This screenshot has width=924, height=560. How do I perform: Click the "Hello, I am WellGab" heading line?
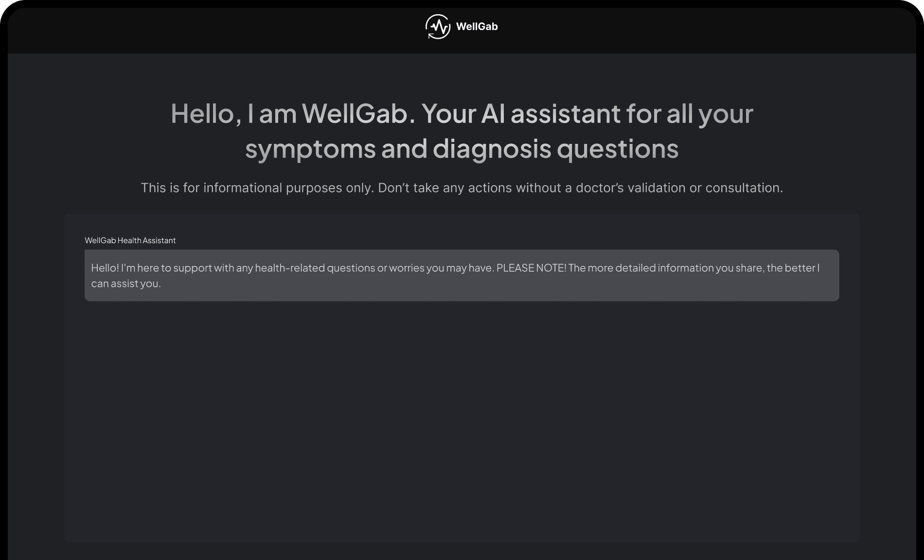462,114
